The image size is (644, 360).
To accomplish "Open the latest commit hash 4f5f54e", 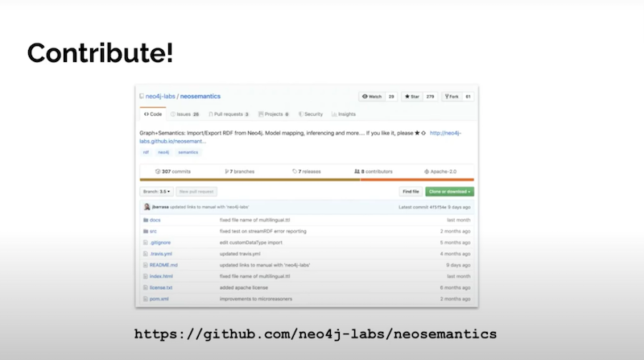I will (x=438, y=207).
